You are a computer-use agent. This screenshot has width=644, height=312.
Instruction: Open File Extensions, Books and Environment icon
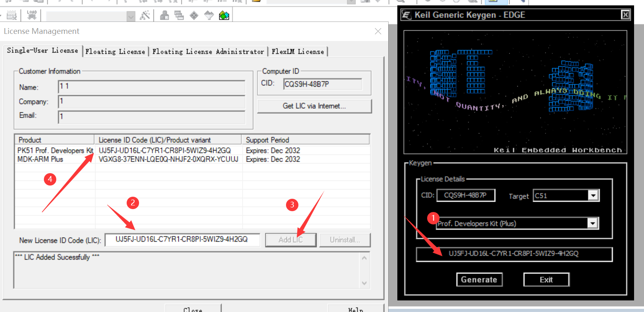pyautogui.click(x=165, y=16)
